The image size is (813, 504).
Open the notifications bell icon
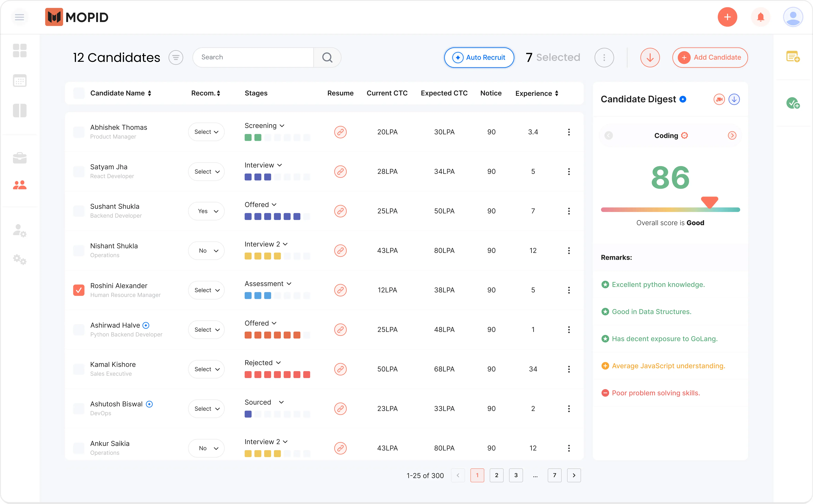pos(760,17)
